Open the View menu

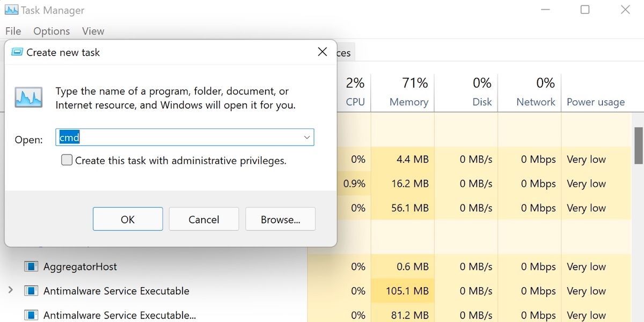tap(92, 31)
